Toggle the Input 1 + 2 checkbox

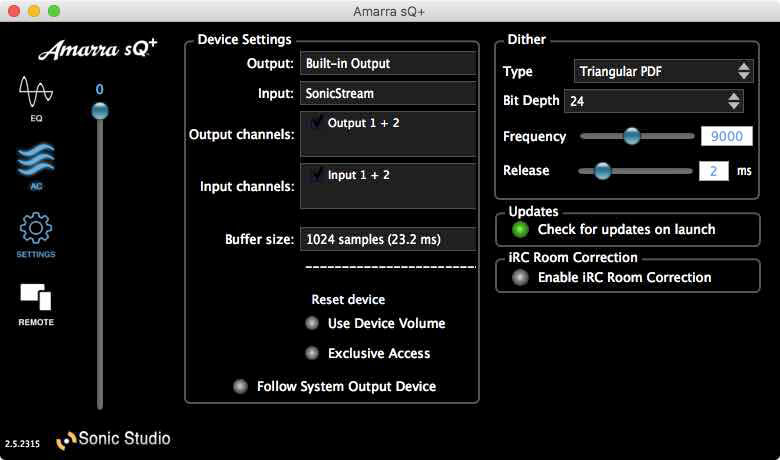pyautogui.click(x=315, y=175)
